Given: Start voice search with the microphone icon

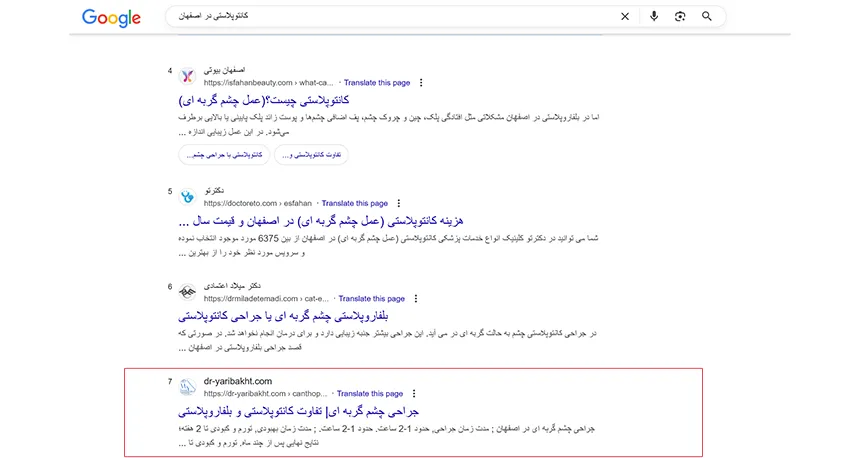Looking at the screenshot, I should click(x=654, y=17).
